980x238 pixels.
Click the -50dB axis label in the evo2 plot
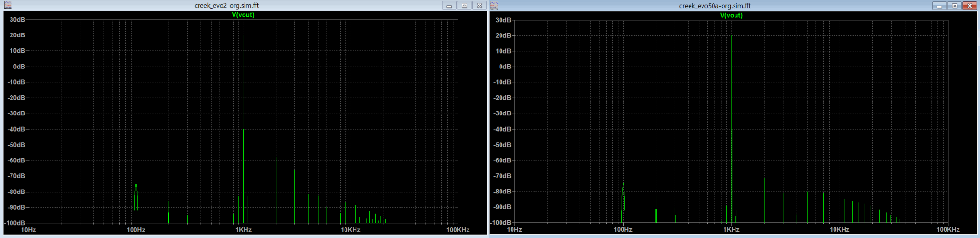point(17,145)
